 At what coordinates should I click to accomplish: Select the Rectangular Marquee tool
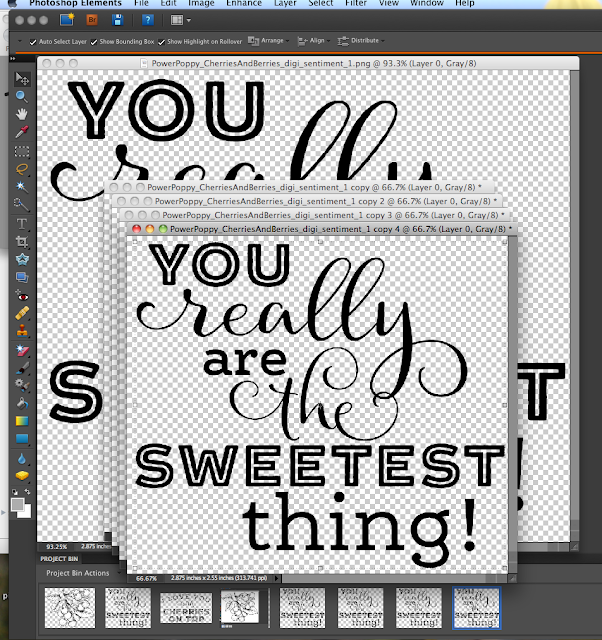point(22,151)
